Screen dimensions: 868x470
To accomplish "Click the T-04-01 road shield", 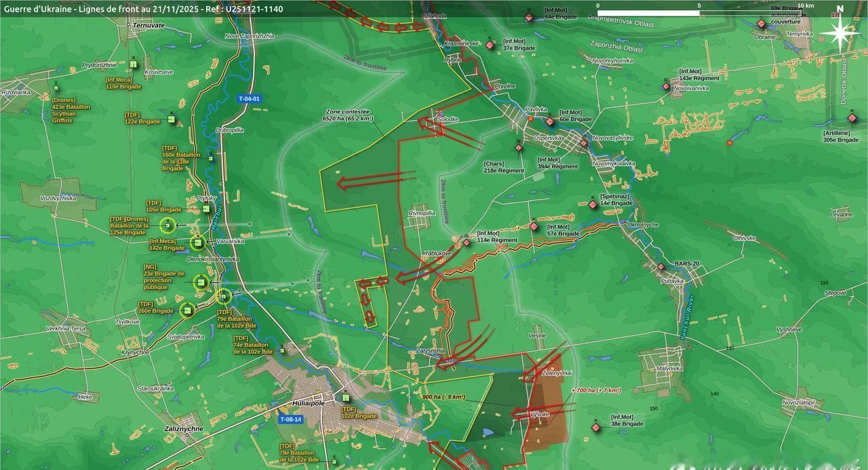I will pyautogui.click(x=250, y=99).
